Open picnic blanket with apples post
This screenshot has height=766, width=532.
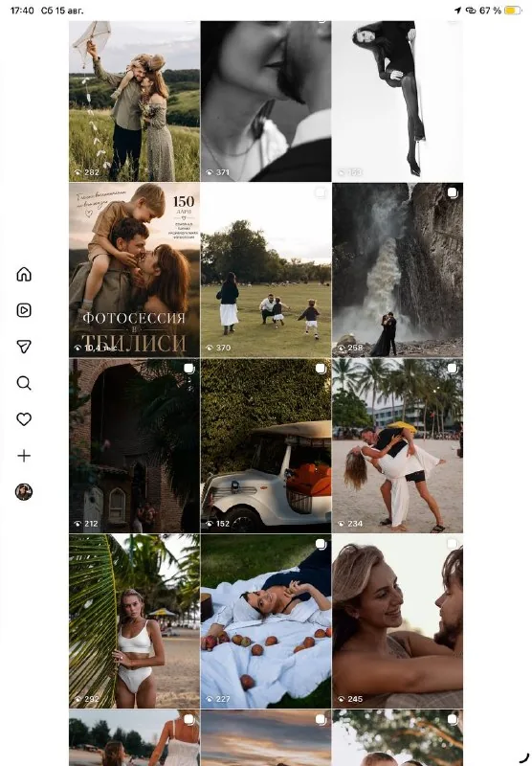(266, 621)
